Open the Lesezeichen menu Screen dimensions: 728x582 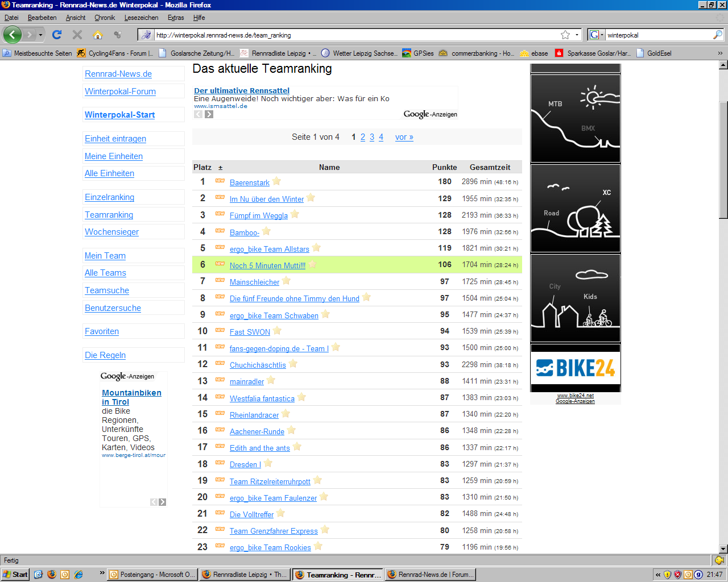tap(141, 18)
